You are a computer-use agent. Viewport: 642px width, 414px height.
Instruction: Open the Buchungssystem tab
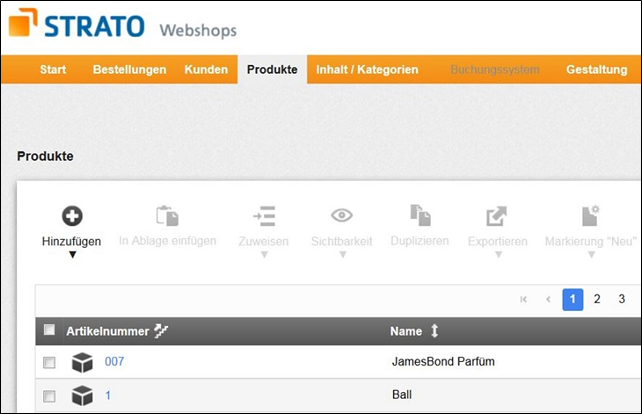tap(495, 70)
